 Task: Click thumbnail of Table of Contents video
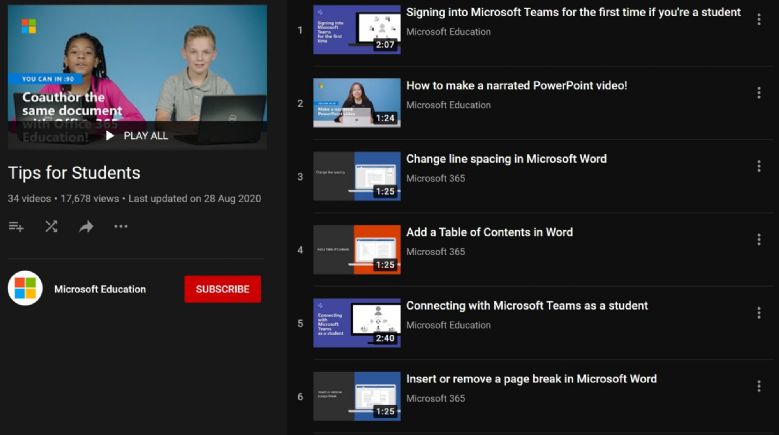(x=357, y=250)
